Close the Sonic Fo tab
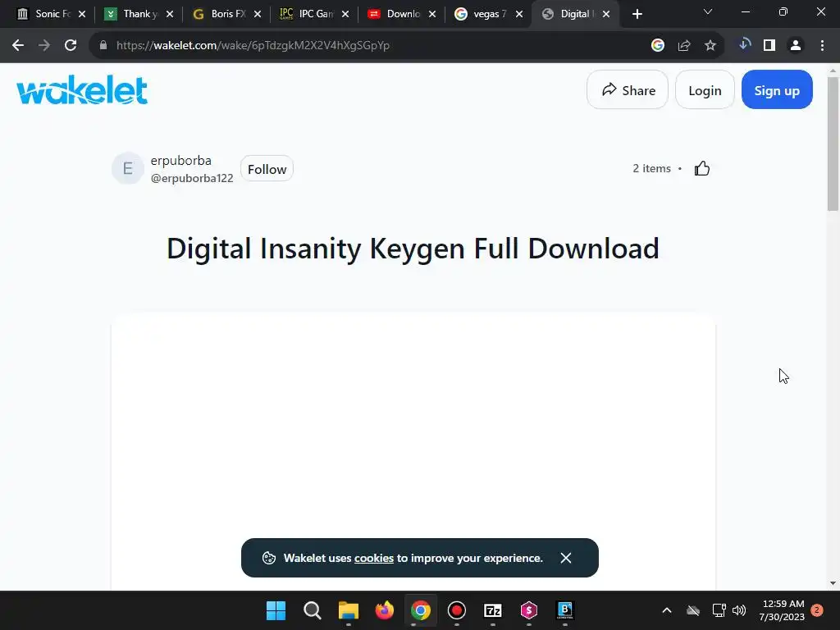 (82, 15)
